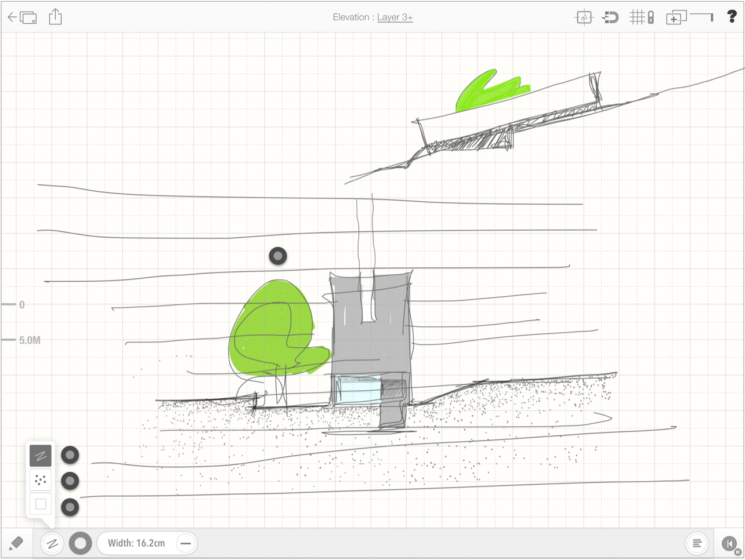Viewport: 745px width, 560px height.
Task: Toggle the grid lock setting
Action: [x=642, y=18]
